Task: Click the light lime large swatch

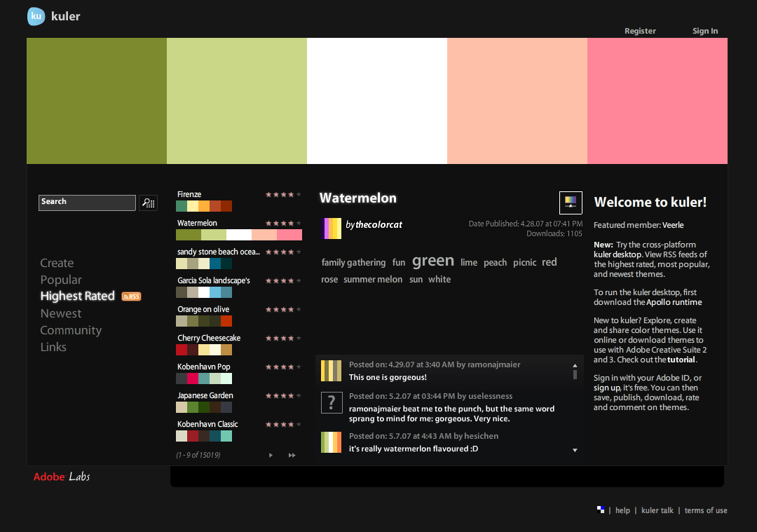Action: coord(237,101)
